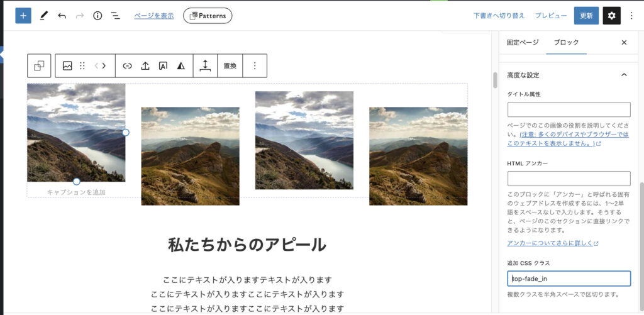Open the プレビュー preview option
644x315 pixels.
(x=551, y=16)
